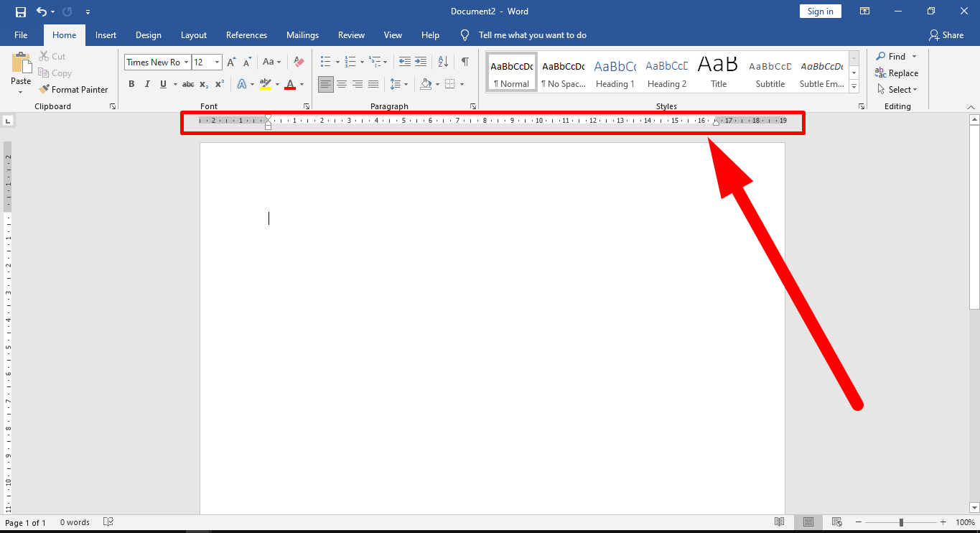Switch to Read Mode view icon
This screenshot has width=980, height=533.
pos(779,522)
